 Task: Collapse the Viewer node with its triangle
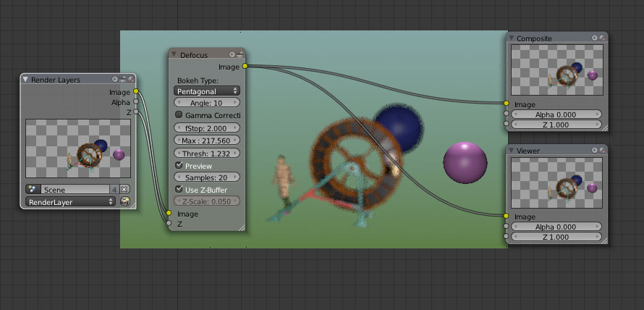512,150
